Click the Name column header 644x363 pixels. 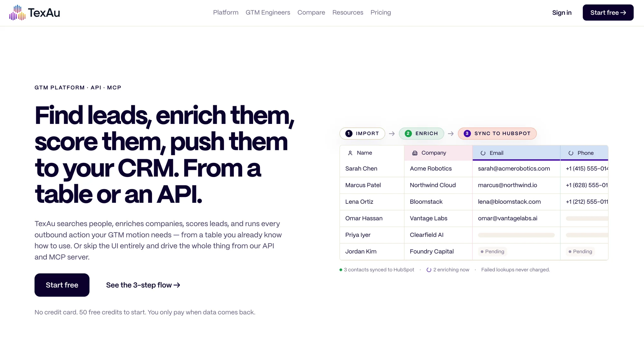click(x=372, y=153)
